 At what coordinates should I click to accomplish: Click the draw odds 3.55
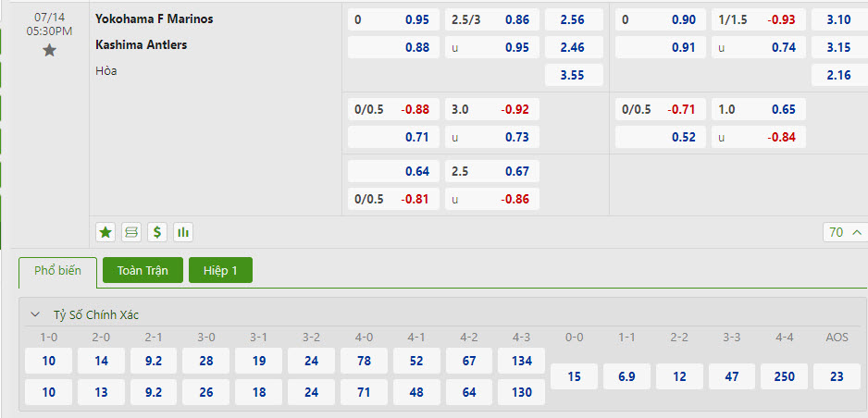click(x=574, y=76)
